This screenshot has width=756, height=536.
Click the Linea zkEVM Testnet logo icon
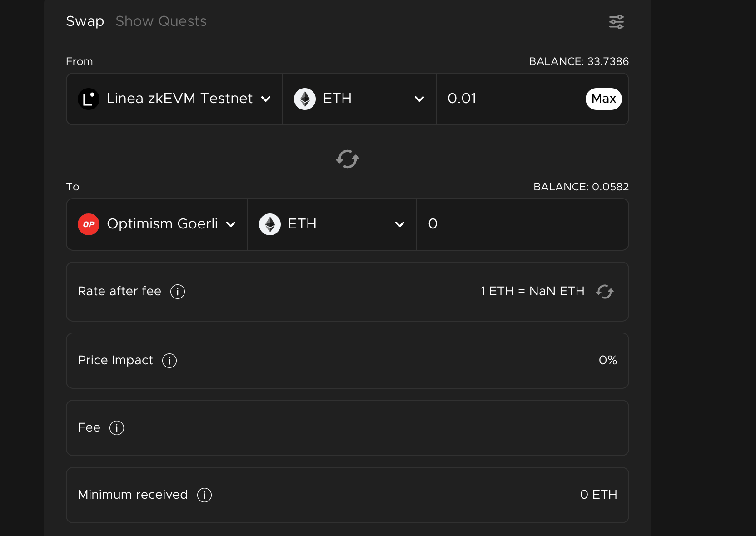(x=89, y=99)
